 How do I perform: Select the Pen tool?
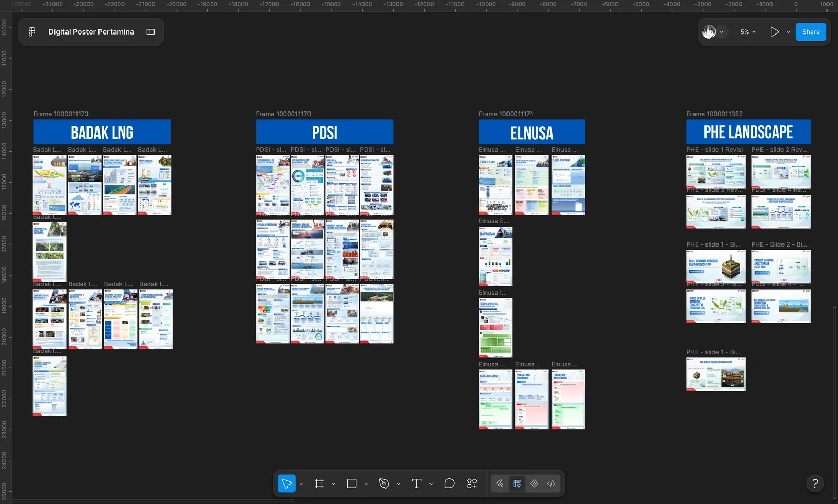(x=384, y=484)
